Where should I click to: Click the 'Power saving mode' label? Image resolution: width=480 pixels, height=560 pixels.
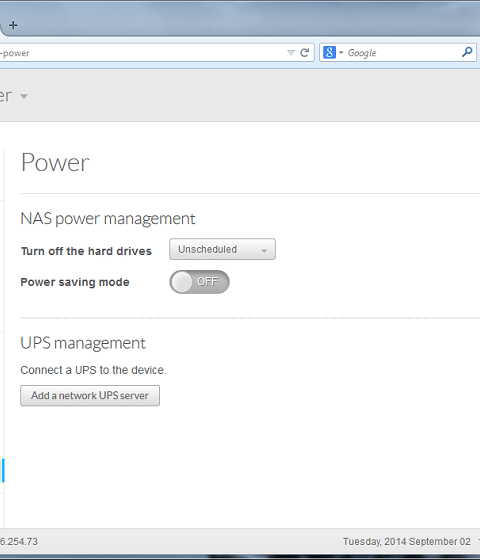pos(75,282)
